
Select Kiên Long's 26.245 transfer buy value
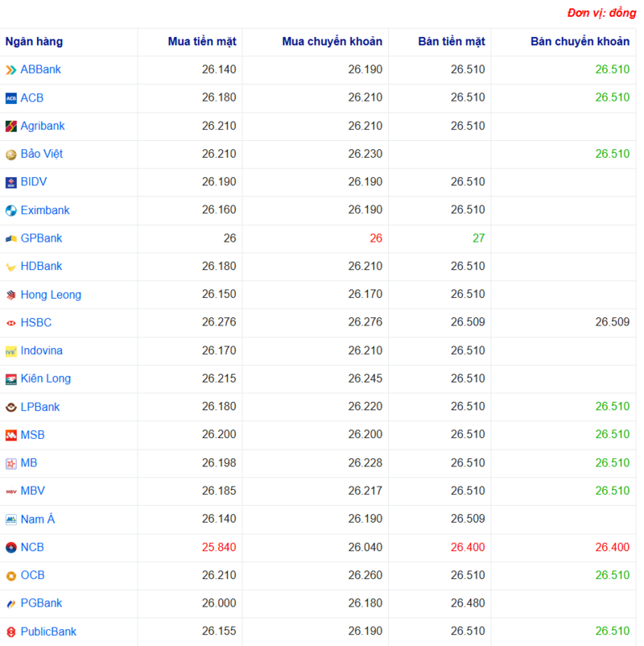pyautogui.click(x=365, y=379)
